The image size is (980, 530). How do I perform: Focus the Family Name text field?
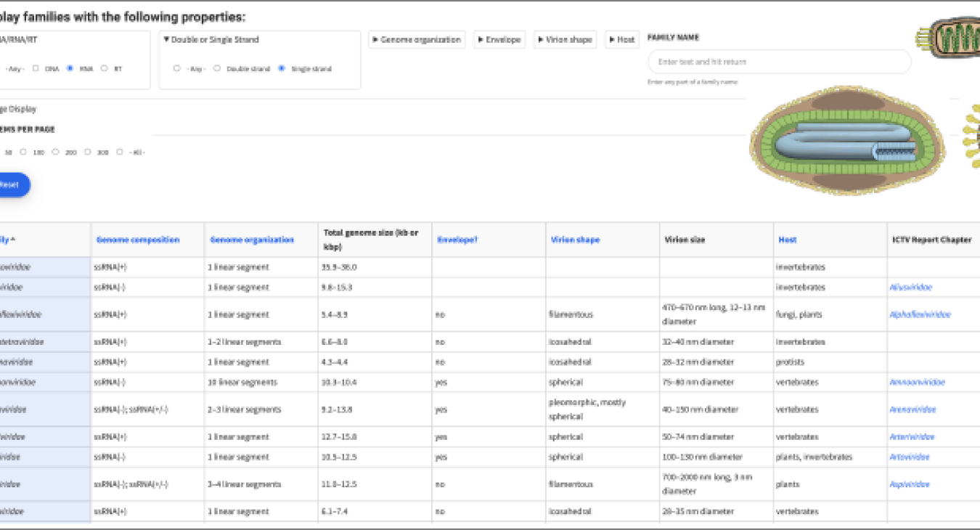click(x=778, y=62)
